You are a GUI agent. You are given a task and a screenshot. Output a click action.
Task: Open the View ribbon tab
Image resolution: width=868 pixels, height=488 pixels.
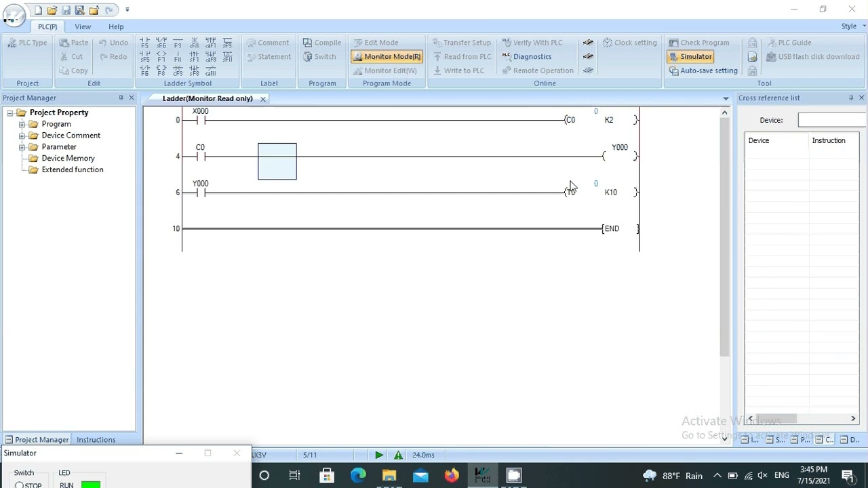click(x=83, y=26)
